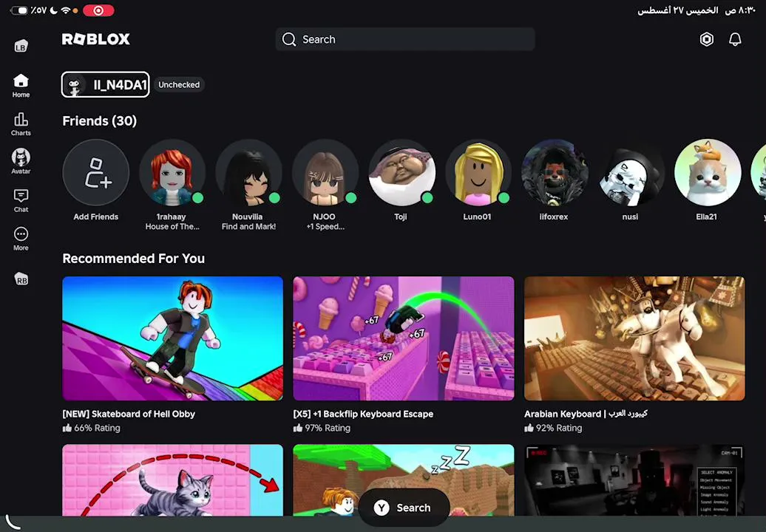Click the Add Friends label
Viewport: 766px width, 532px height.
click(x=96, y=216)
